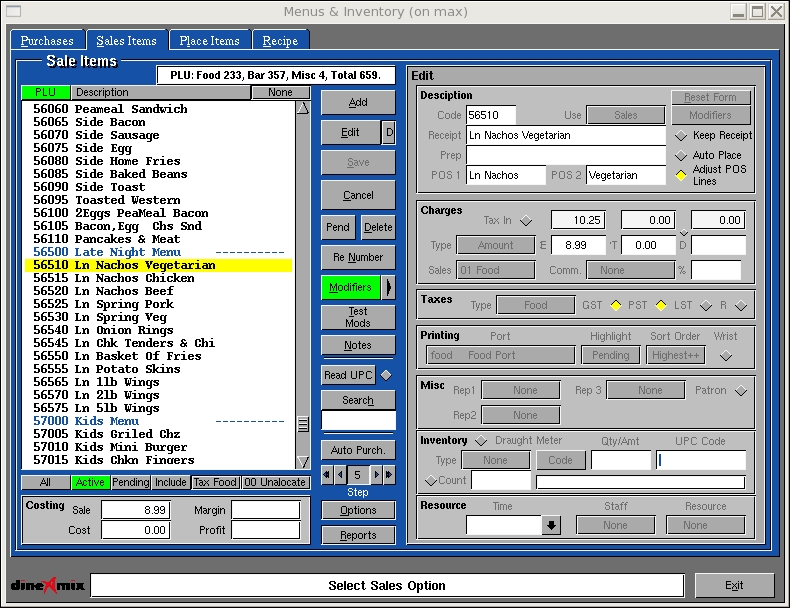Click the PLU column header
Viewport: 790px width, 608px height.
(x=45, y=93)
